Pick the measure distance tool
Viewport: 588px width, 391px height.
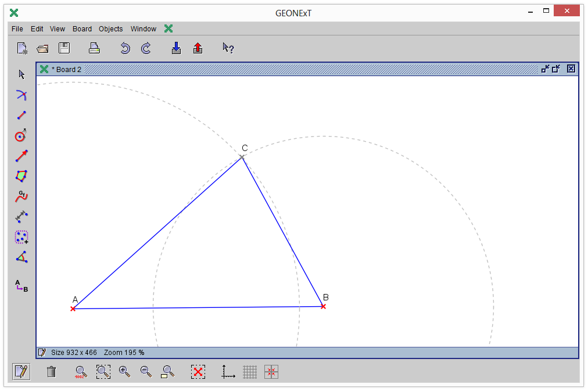[21, 216]
